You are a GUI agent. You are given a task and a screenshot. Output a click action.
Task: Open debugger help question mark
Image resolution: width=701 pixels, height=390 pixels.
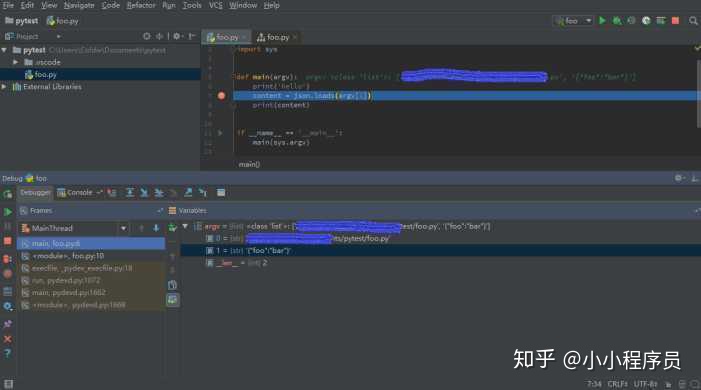coord(8,353)
